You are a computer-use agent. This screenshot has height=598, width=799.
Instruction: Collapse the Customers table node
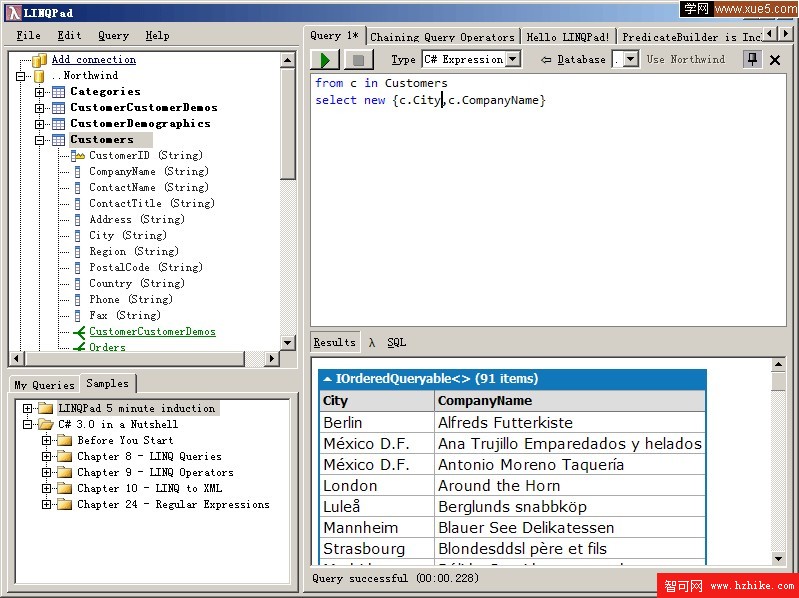coord(39,140)
